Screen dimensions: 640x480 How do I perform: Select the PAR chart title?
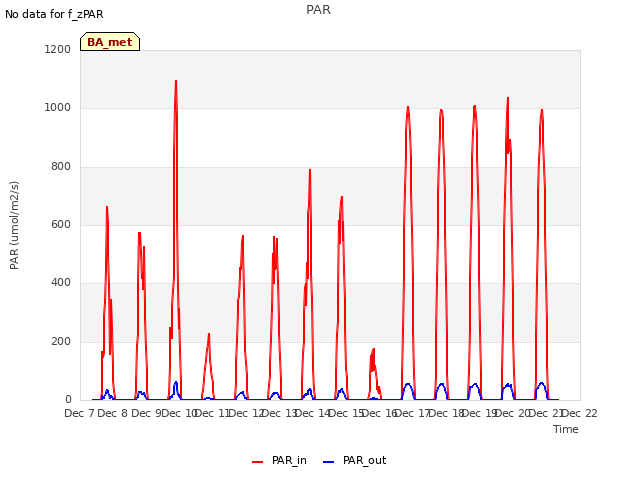tap(318, 10)
